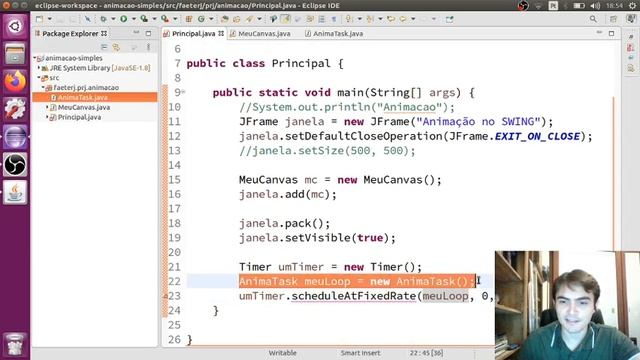Toggle Show Whitespace Characters pilcrow icon
The width and height of the screenshot is (640, 360).
click(334, 19)
